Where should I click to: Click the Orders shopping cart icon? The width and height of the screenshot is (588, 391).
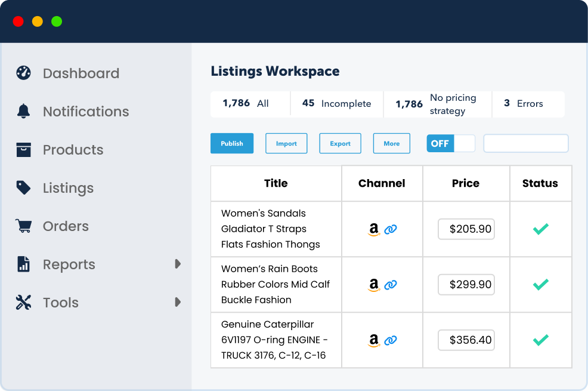(x=23, y=226)
